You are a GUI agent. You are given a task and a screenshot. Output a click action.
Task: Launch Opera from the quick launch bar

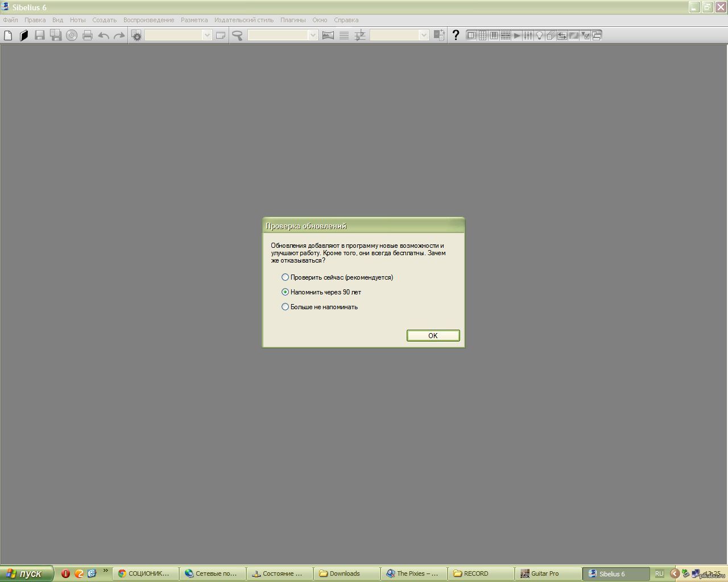pyautogui.click(x=65, y=573)
